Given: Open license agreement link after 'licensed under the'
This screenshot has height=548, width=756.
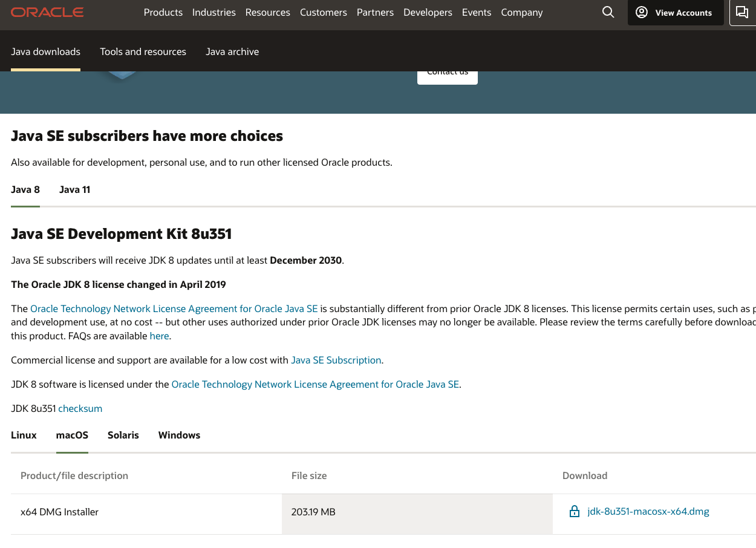Looking at the screenshot, I should pyautogui.click(x=315, y=384).
